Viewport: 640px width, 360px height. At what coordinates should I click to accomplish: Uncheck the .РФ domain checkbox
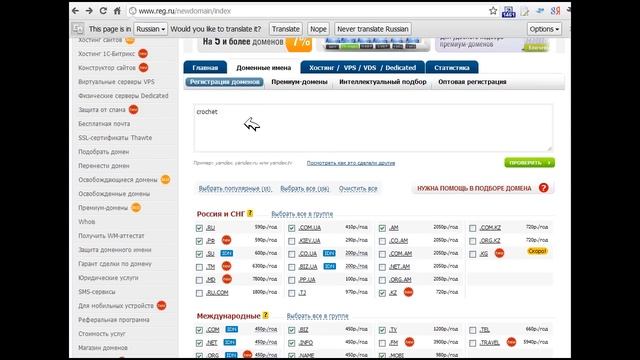199,241
